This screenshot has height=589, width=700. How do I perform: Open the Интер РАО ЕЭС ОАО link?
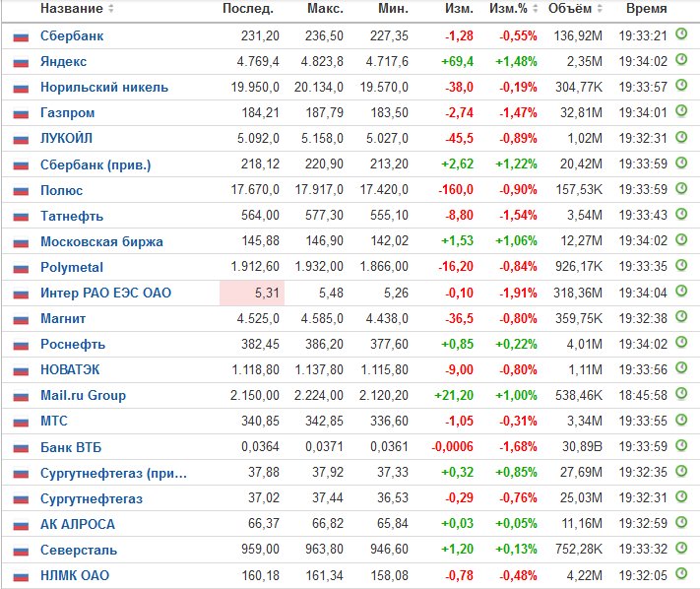[x=105, y=293]
